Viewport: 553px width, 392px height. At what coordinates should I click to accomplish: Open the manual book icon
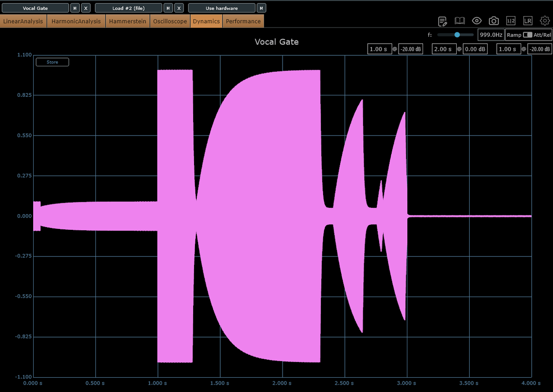[x=459, y=21]
